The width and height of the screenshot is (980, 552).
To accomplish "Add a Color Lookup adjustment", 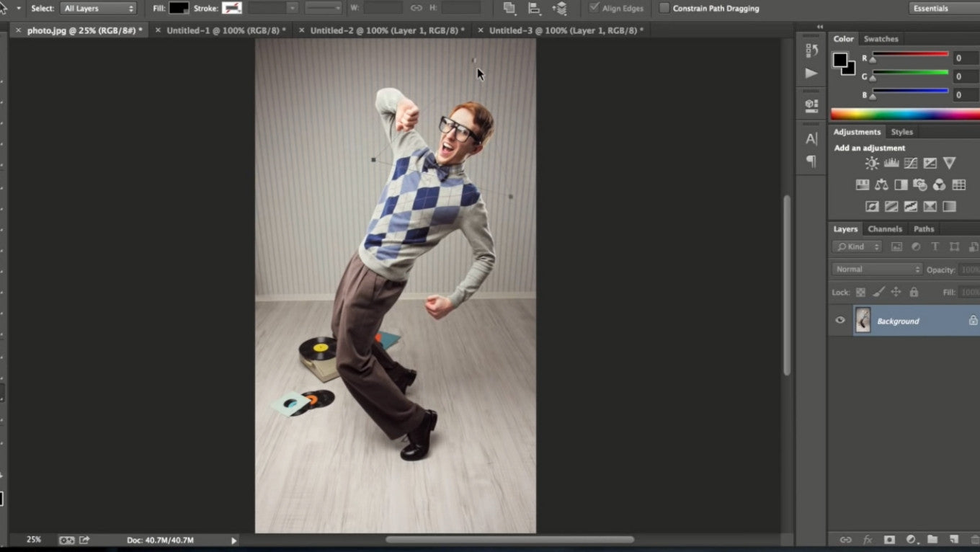I will point(958,185).
